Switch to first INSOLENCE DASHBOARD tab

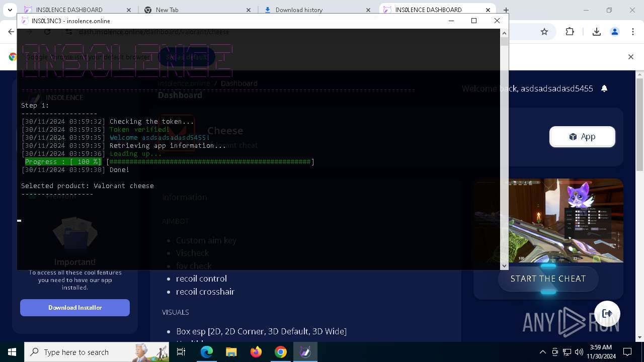click(77, 10)
